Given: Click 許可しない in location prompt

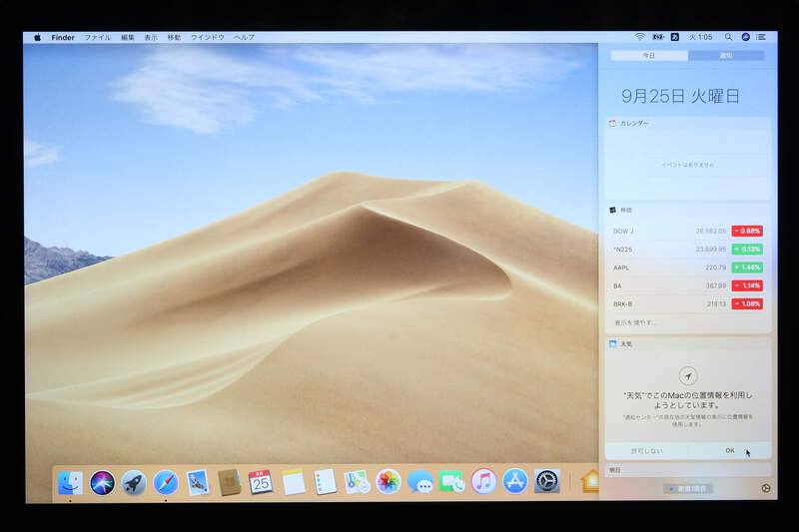Looking at the screenshot, I should [x=646, y=450].
